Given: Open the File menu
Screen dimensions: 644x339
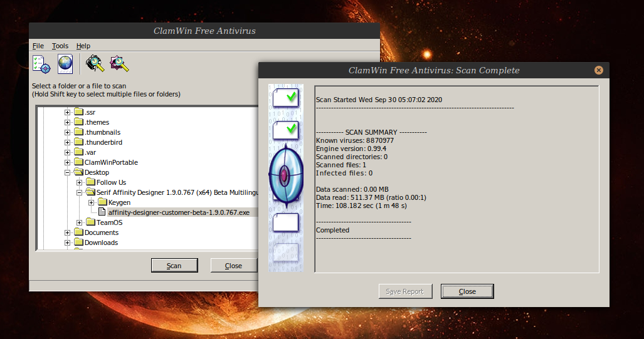Looking at the screenshot, I should click(38, 46).
